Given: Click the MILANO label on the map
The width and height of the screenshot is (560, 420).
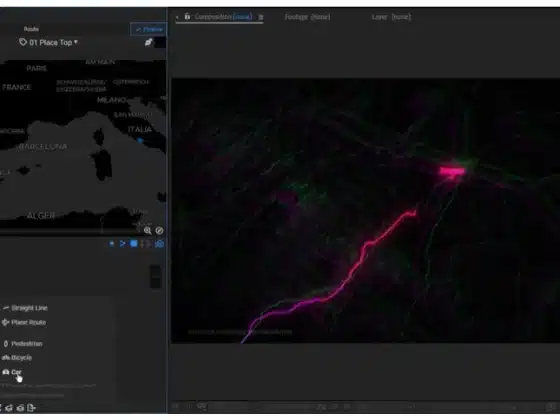Looking at the screenshot, I should tap(111, 100).
